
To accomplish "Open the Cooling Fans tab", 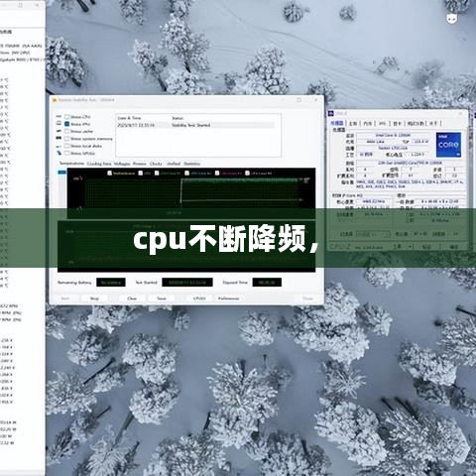I will tap(99, 164).
